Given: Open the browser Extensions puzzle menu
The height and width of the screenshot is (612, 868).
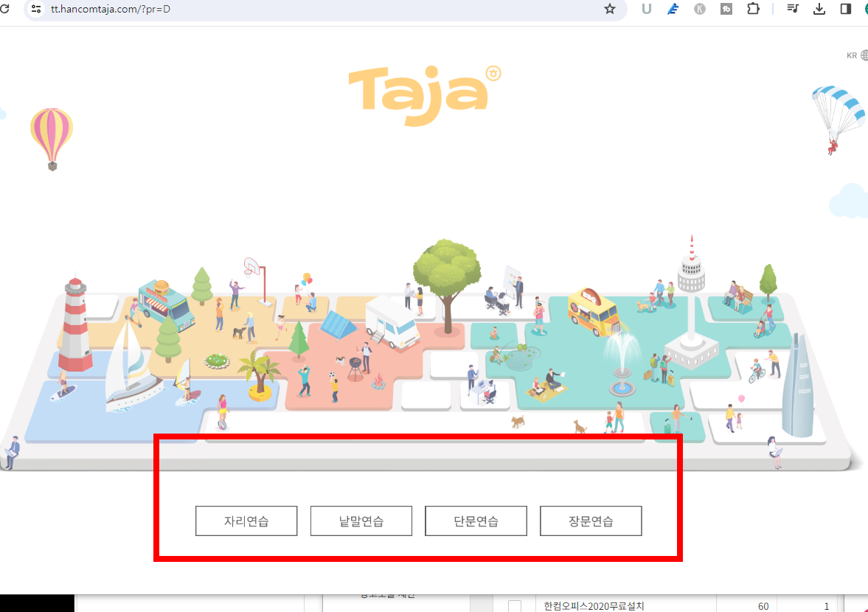Looking at the screenshot, I should [753, 10].
